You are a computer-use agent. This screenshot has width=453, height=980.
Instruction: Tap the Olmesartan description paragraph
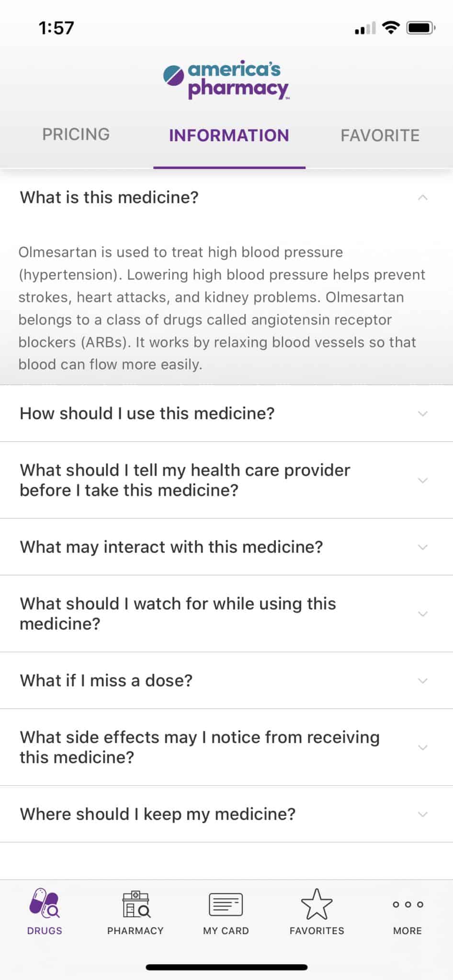point(222,308)
